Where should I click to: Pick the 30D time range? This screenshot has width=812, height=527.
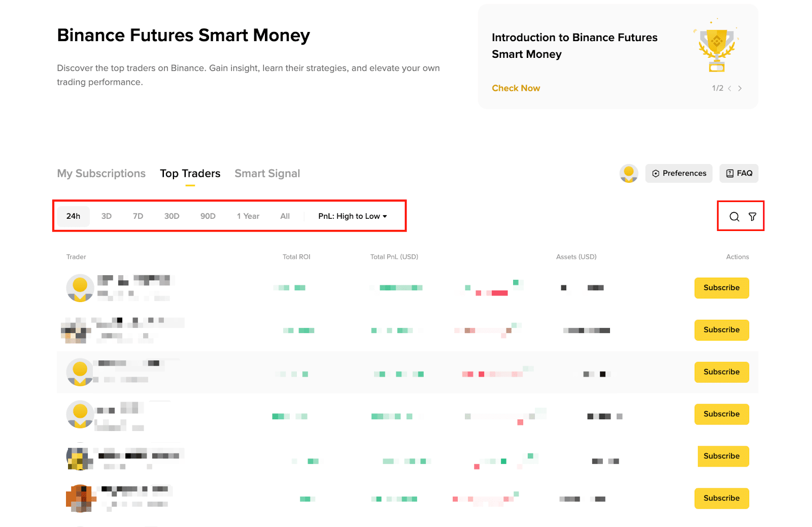click(172, 216)
